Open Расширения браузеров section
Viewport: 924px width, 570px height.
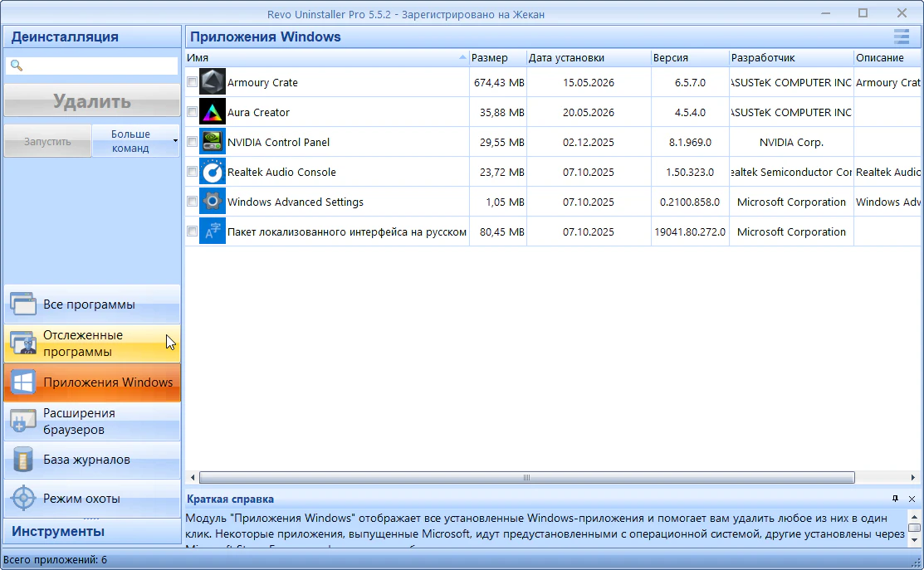(x=92, y=421)
